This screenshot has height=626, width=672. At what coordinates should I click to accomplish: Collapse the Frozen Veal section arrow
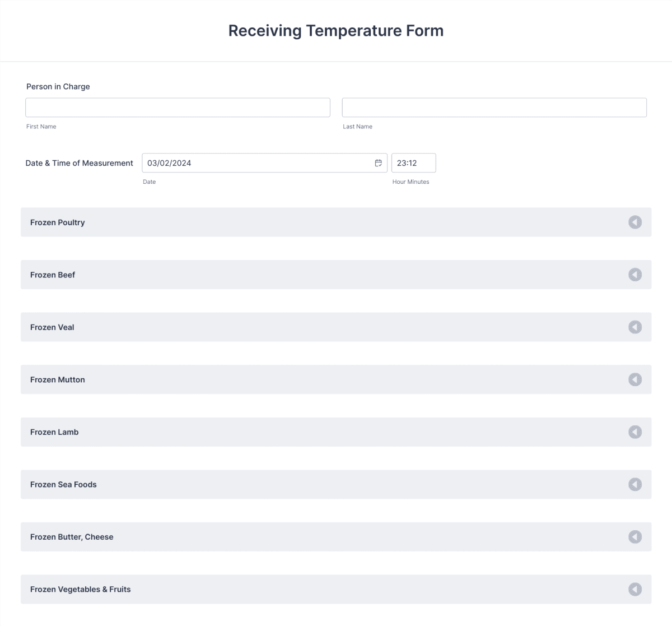(x=635, y=327)
